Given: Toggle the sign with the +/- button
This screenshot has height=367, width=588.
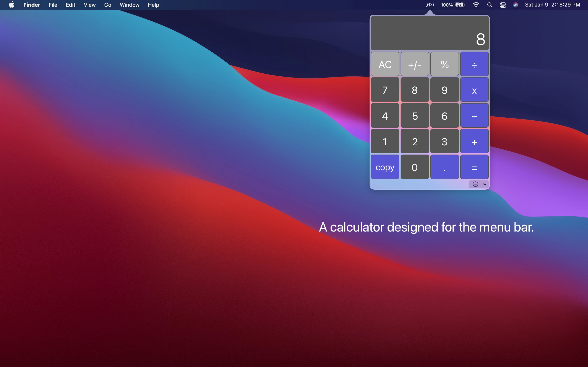Looking at the screenshot, I should coord(414,64).
